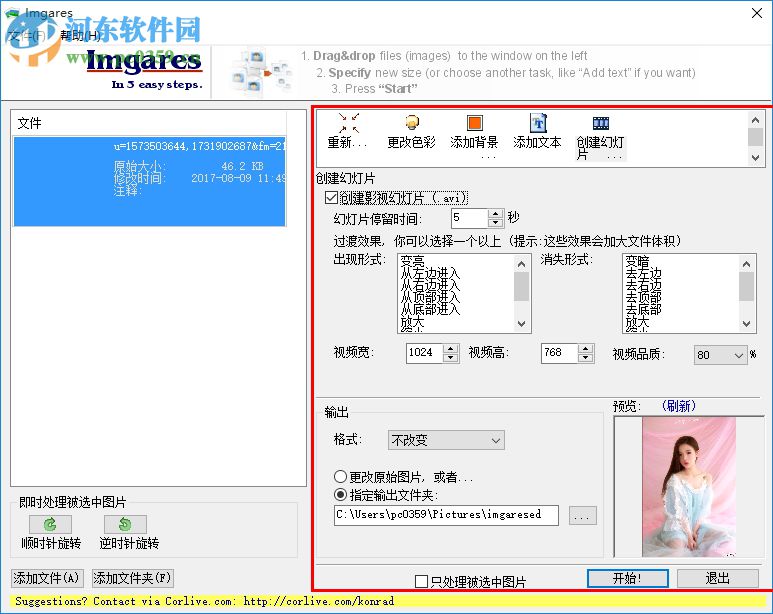Toggle 创建影视幻灯片 (.avi) checkbox

coord(331,198)
